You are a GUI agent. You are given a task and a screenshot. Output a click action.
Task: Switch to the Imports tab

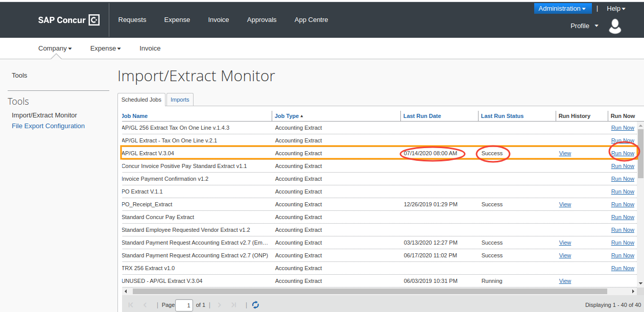(180, 100)
